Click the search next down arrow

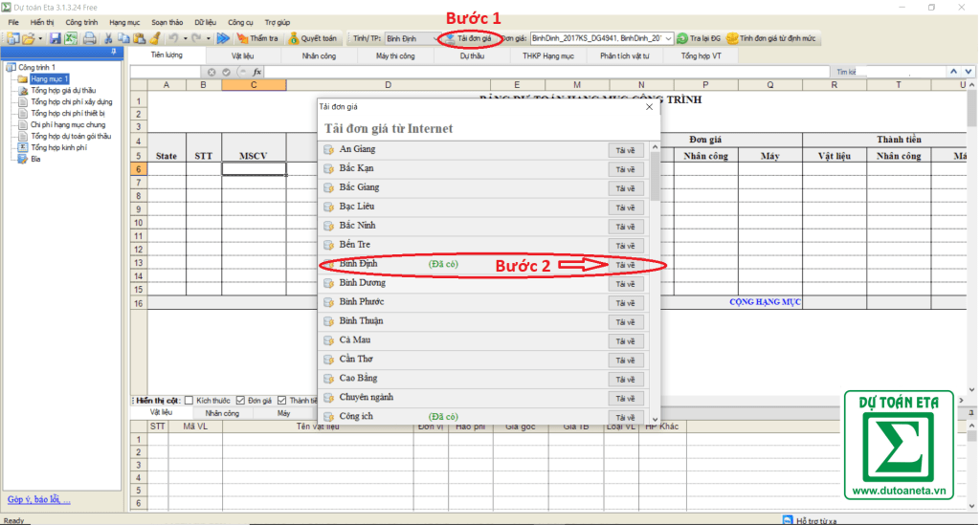tap(969, 72)
